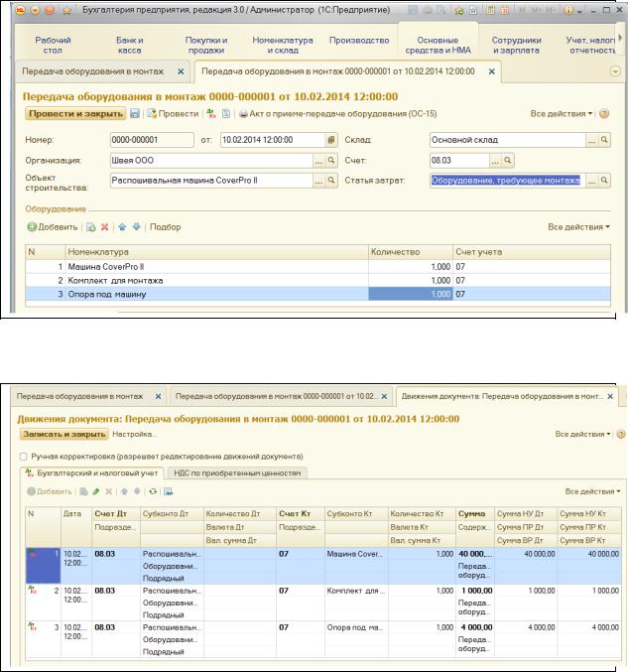Screen dimensions: 628x672
Task: Open the info icon in title bar
Action: pos(568,10)
